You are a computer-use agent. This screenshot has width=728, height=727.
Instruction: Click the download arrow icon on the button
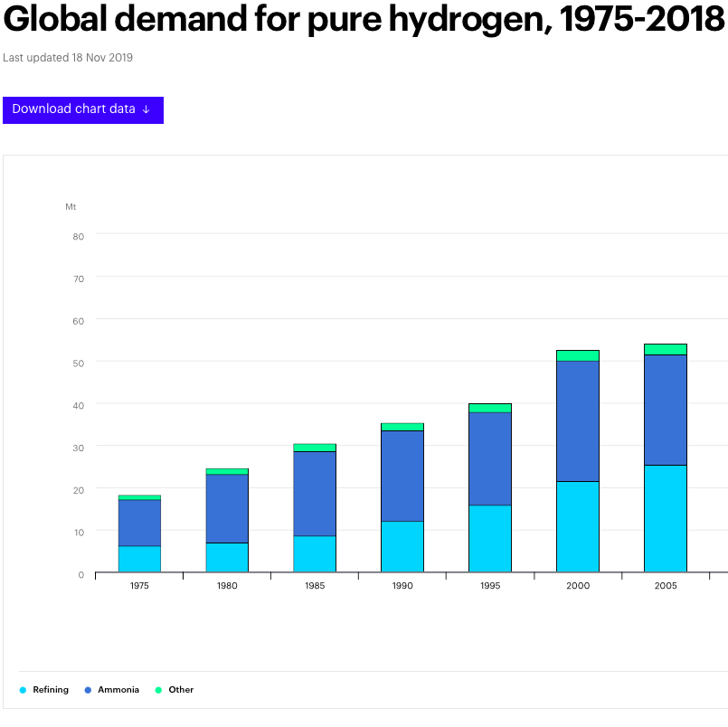click(147, 109)
